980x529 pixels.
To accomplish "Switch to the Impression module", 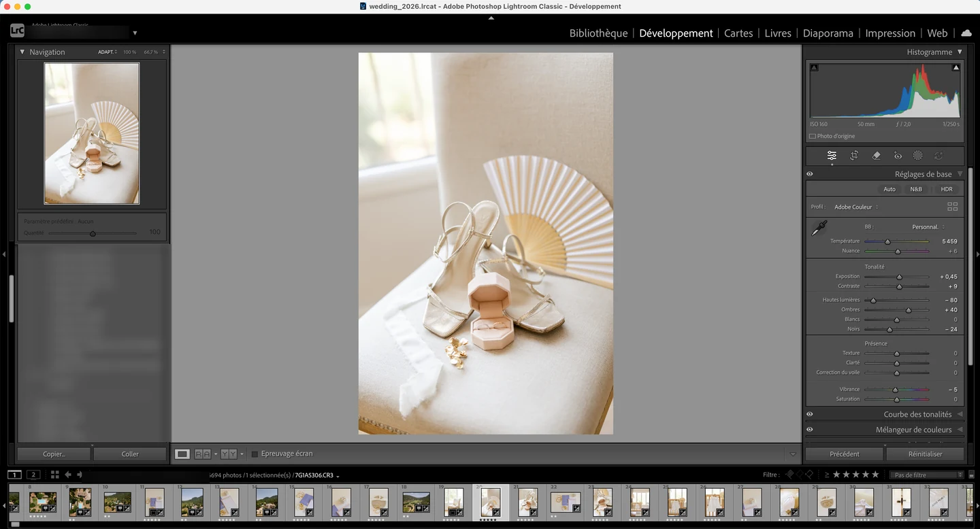I will pos(890,33).
